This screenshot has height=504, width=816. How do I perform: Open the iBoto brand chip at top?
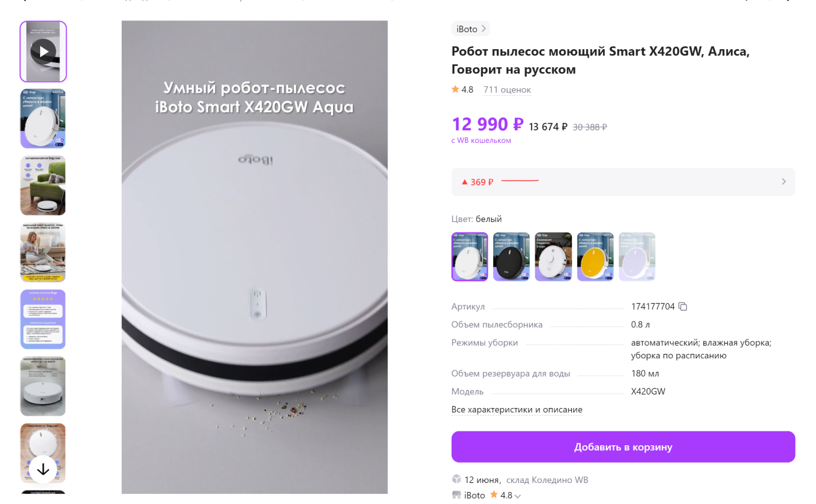coord(470,29)
